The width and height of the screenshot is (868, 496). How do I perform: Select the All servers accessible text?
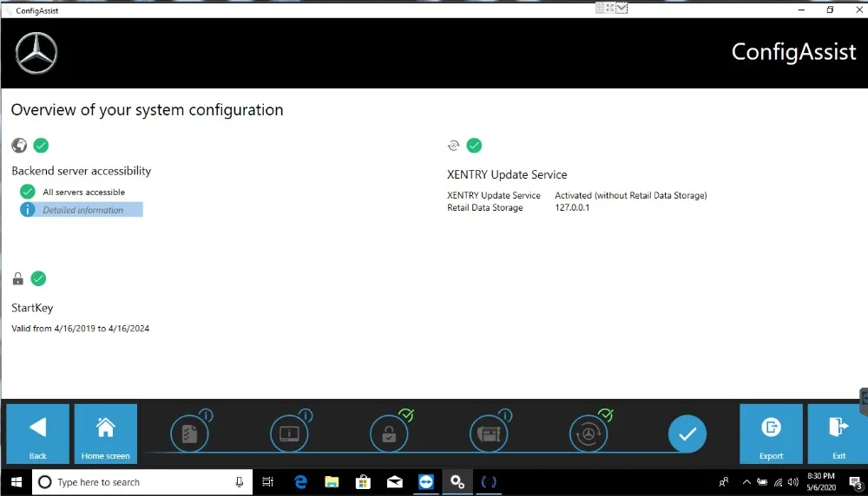[x=83, y=192]
